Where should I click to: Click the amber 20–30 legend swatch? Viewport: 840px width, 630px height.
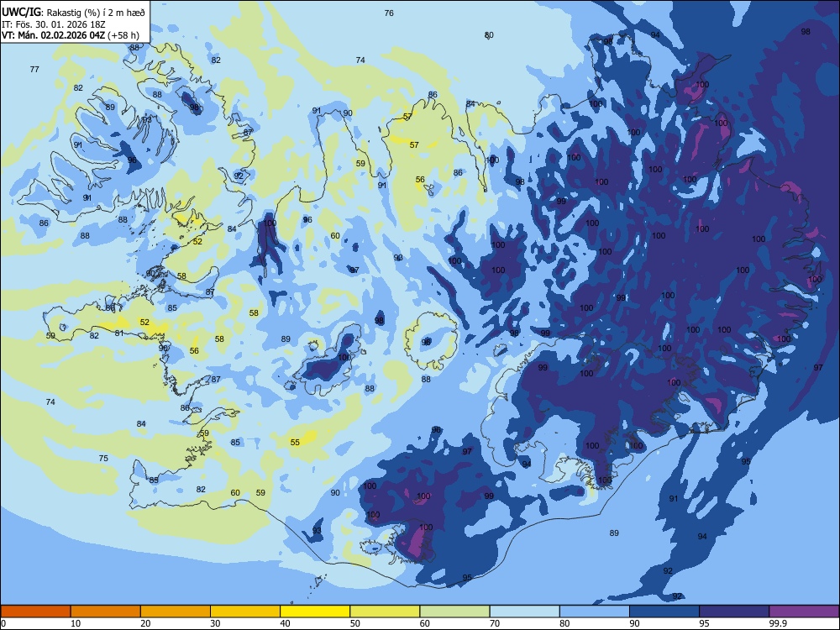[176, 612]
